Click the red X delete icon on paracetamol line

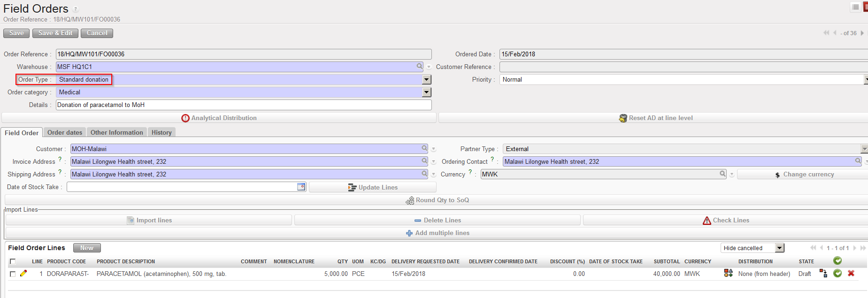tap(851, 273)
